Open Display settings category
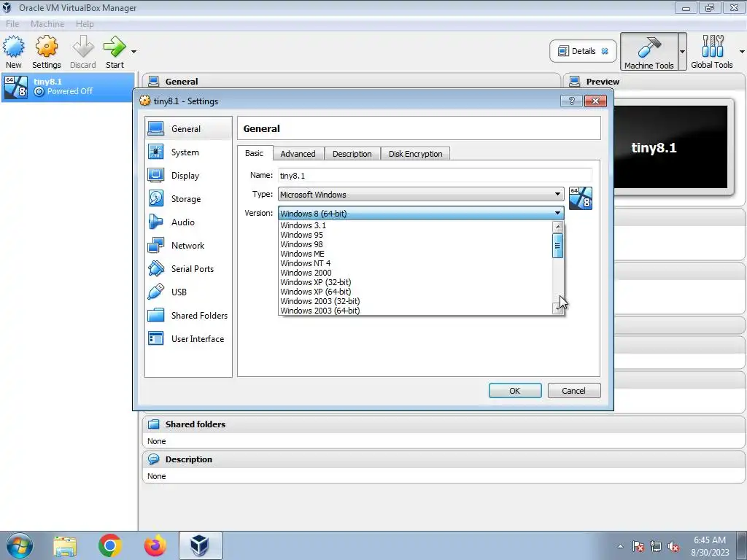 click(x=188, y=175)
